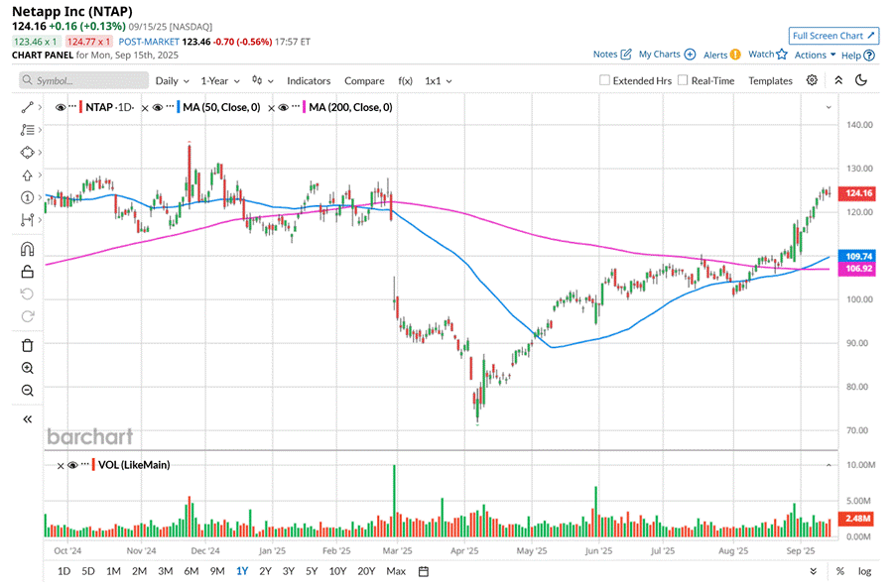Viewport: 895px width, 588px height.
Task: Open the NTAP series options menu
Action: [x=72, y=107]
